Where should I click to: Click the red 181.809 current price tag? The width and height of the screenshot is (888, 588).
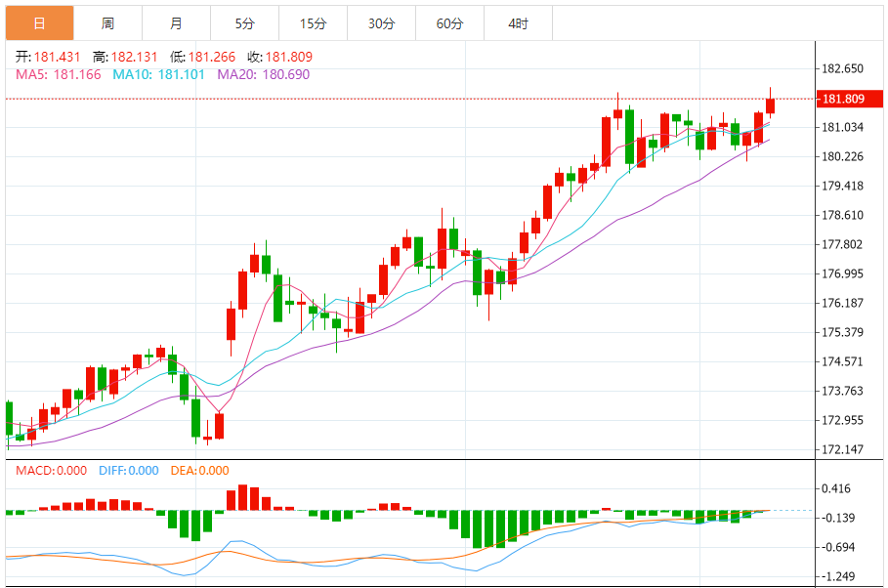(844, 99)
